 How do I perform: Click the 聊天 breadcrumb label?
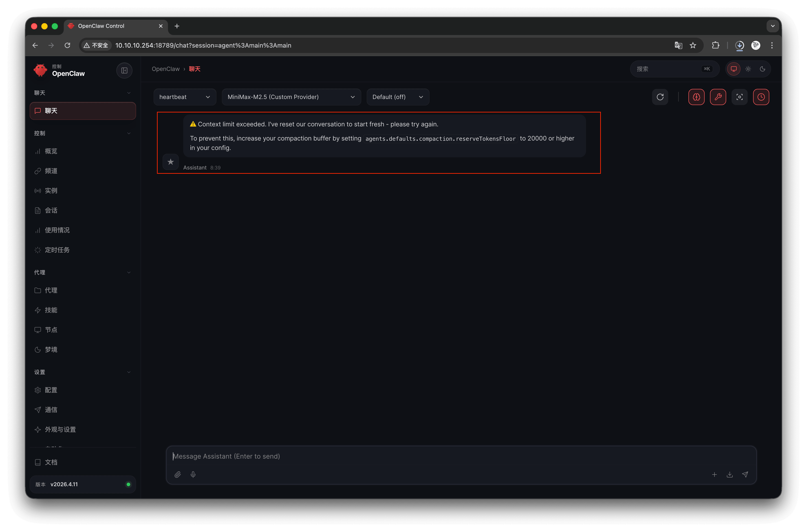tap(194, 69)
